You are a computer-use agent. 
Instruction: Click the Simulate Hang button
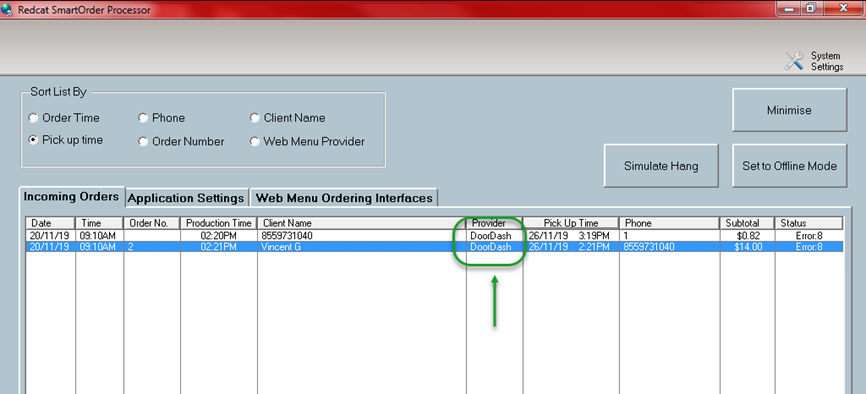pyautogui.click(x=661, y=166)
